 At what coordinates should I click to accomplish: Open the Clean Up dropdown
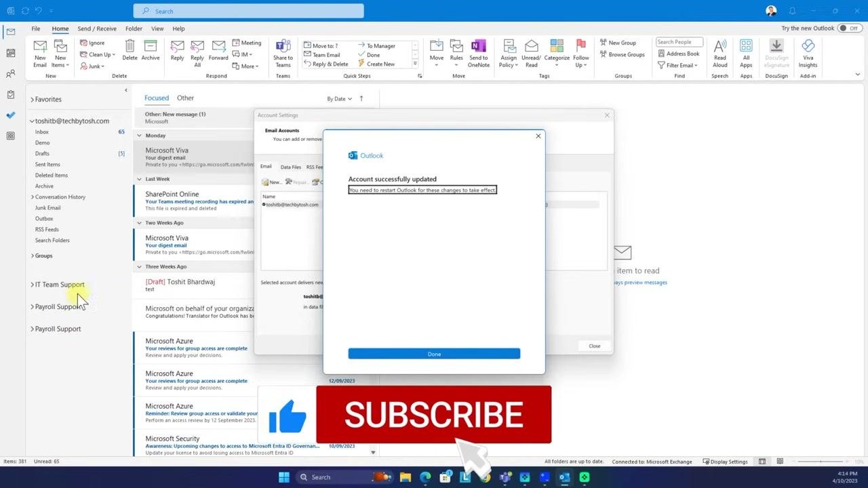[x=98, y=54]
